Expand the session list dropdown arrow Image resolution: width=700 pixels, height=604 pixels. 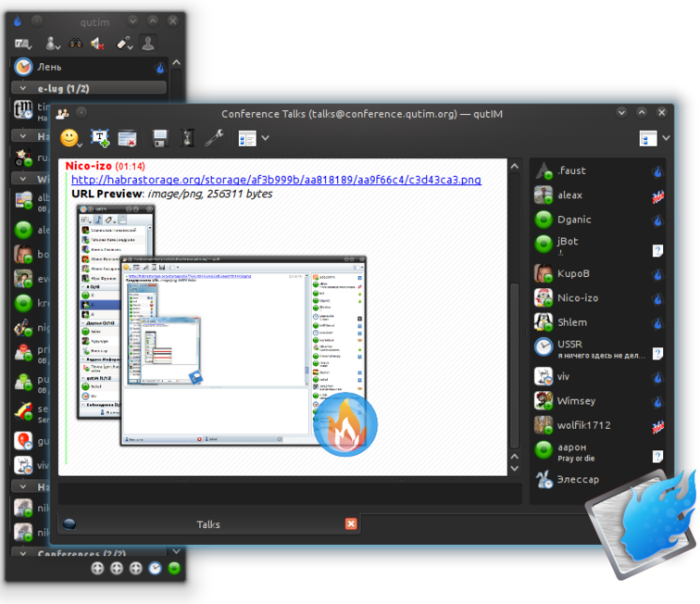pyautogui.click(x=265, y=138)
